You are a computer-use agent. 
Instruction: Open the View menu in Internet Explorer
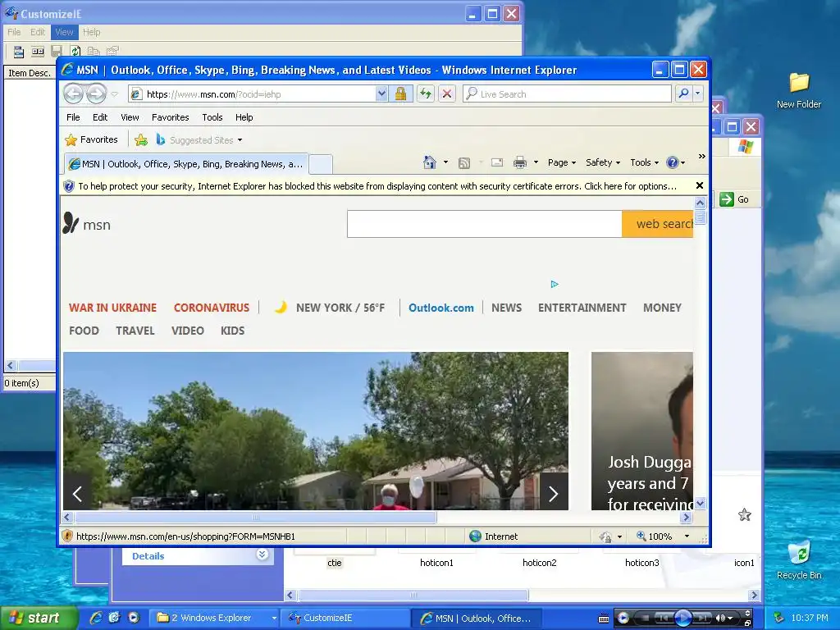coord(130,117)
